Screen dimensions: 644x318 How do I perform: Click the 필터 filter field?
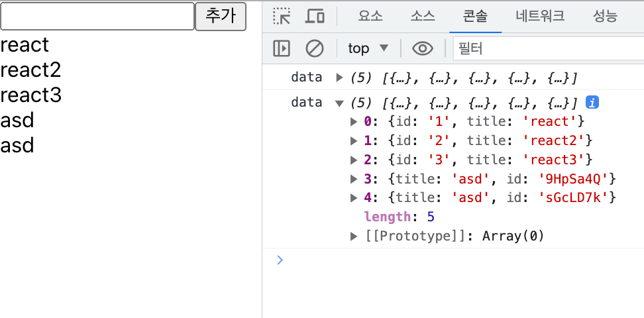point(549,48)
